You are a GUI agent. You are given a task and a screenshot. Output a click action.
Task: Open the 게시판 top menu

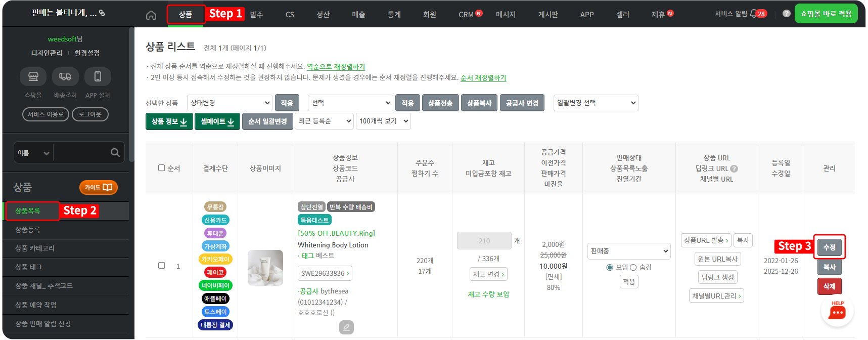(548, 15)
